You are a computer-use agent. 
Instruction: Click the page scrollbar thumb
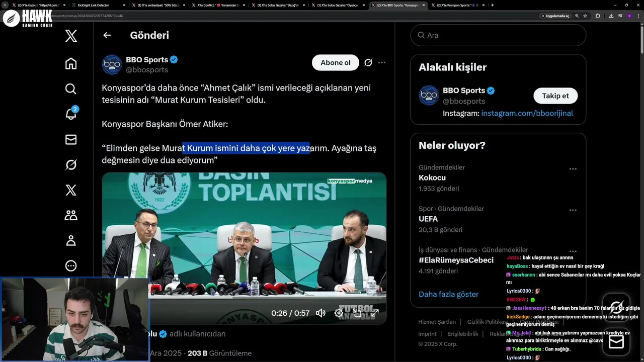click(x=641, y=39)
